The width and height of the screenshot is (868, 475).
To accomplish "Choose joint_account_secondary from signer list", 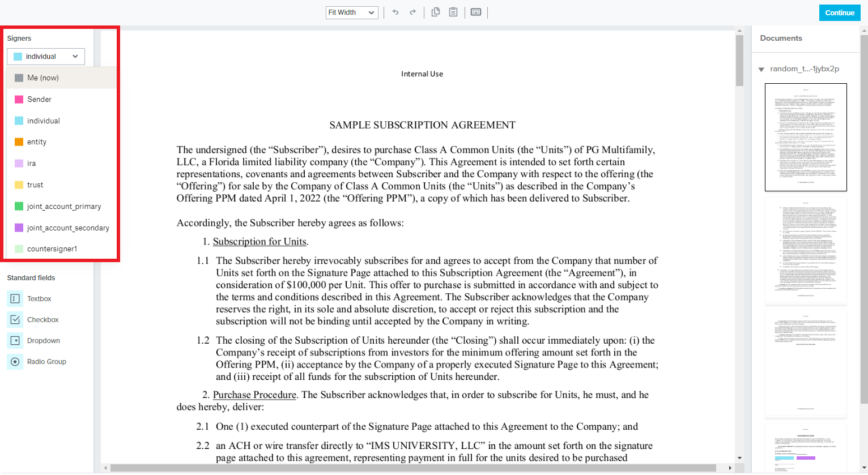I will coord(61,228).
